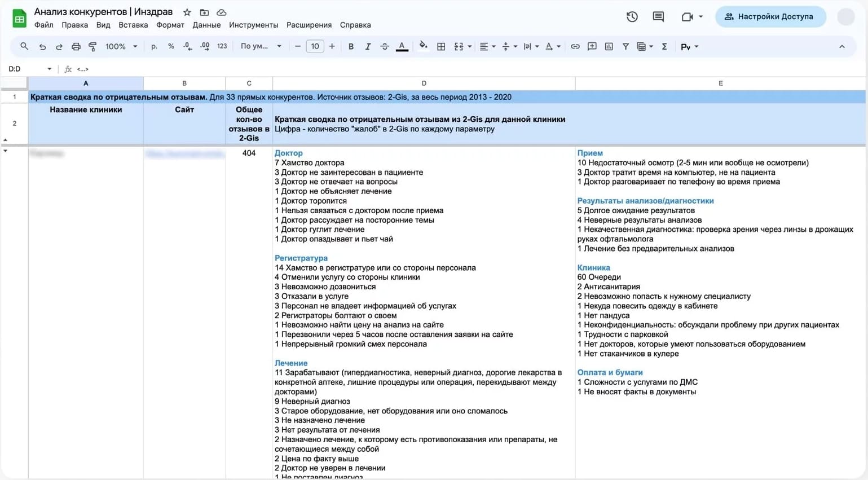The width and height of the screenshot is (868, 480).
Task: Select column E header
Action: click(720, 83)
